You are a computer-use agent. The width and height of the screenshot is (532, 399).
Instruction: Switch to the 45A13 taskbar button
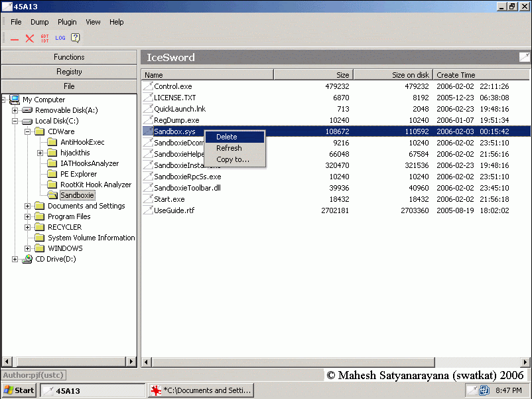pyautogui.click(x=93, y=390)
